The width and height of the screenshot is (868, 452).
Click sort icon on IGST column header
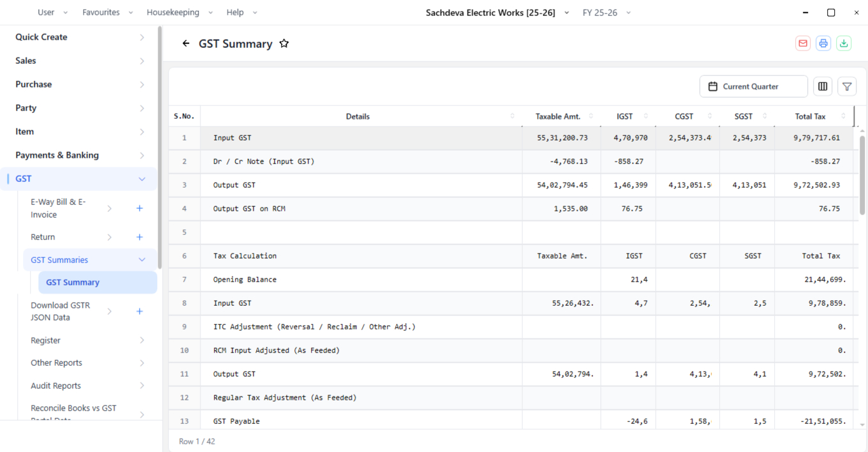646,116
